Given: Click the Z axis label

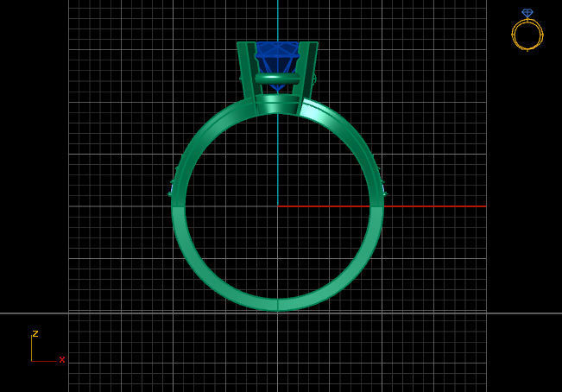Looking at the screenshot, I should point(35,334).
